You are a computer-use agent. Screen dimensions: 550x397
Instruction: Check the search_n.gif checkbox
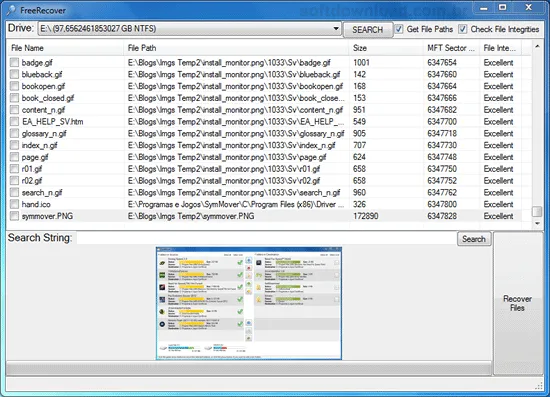point(14,192)
